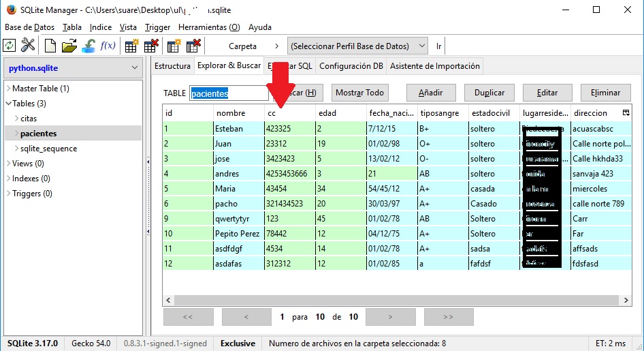644x351 pixels.
Task: Click the Ir button
Action: (438, 46)
